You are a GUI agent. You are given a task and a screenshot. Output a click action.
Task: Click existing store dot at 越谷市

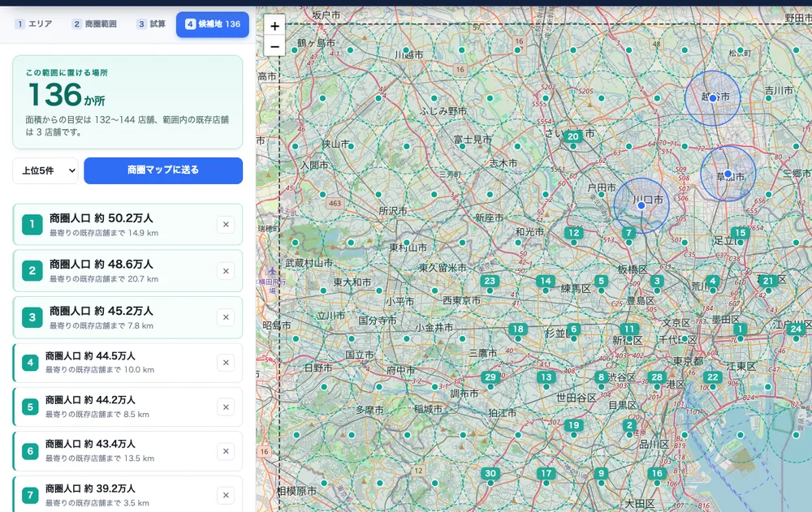[713, 98]
